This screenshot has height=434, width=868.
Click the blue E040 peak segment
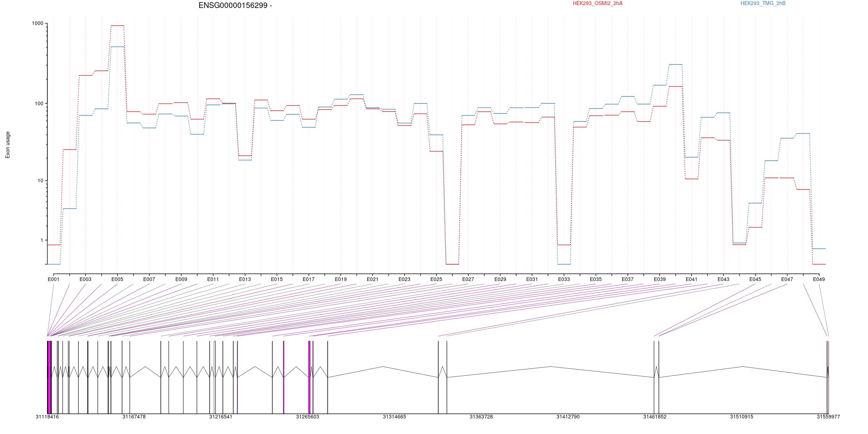click(676, 64)
